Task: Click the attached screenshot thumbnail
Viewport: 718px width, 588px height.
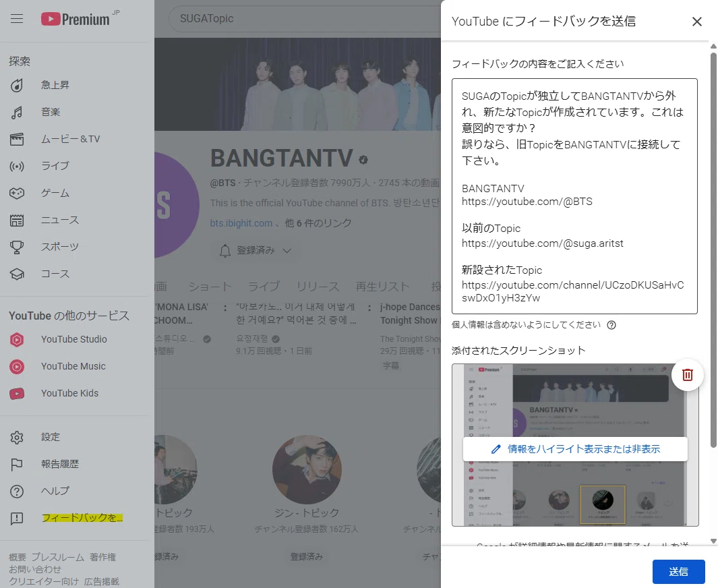Action: point(574,445)
